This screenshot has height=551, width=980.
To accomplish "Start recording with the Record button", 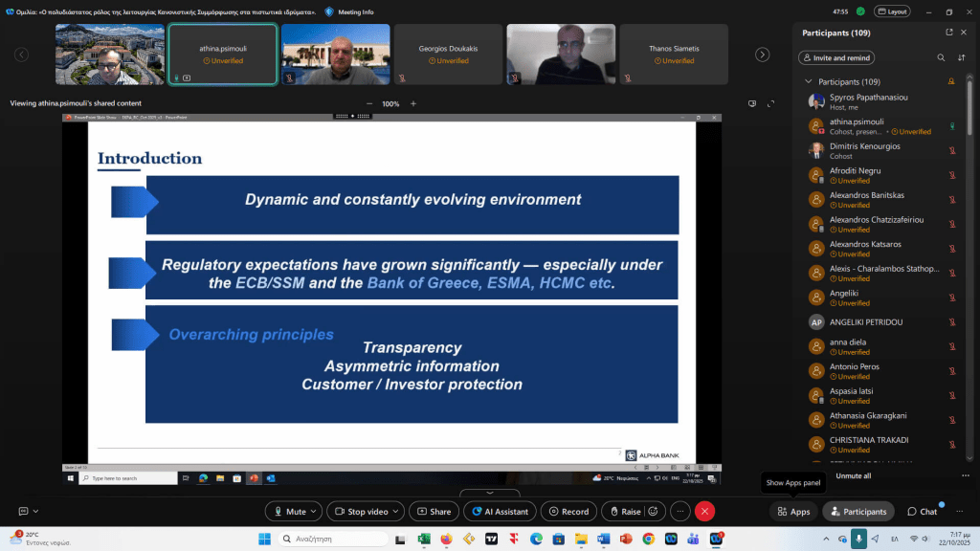I will [568, 512].
